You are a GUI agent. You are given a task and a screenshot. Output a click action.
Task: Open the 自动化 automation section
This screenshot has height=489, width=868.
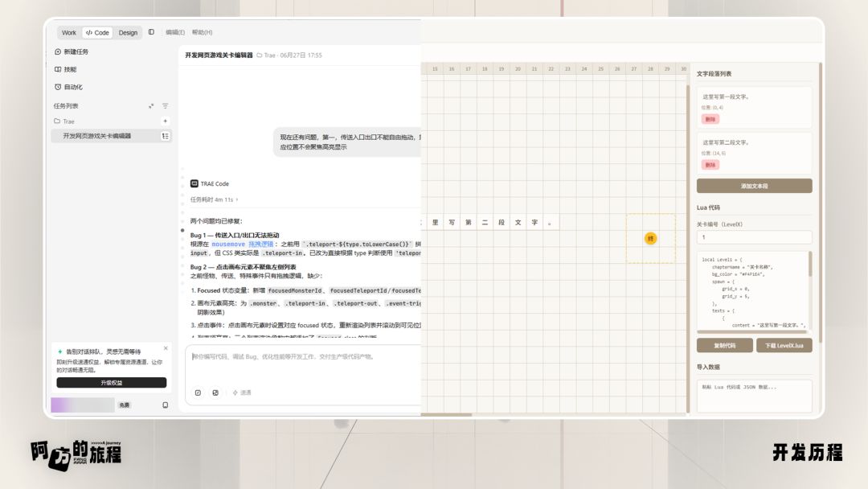[68, 87]
